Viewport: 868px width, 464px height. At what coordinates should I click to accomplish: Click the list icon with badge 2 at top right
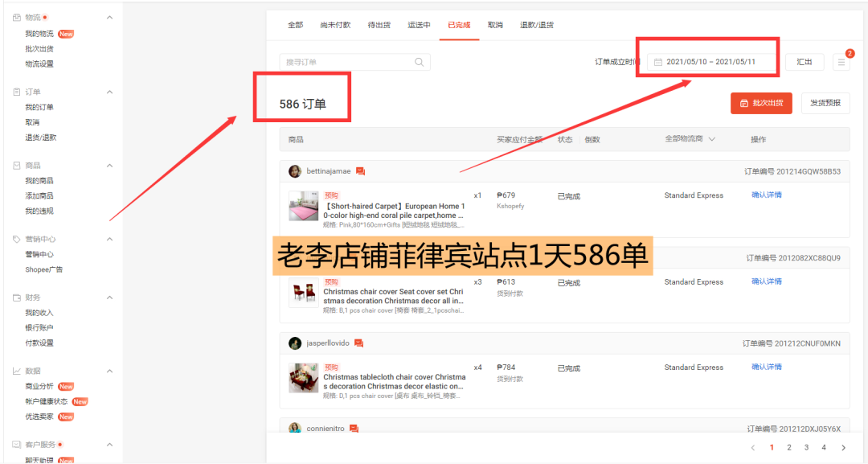point(841,61)
